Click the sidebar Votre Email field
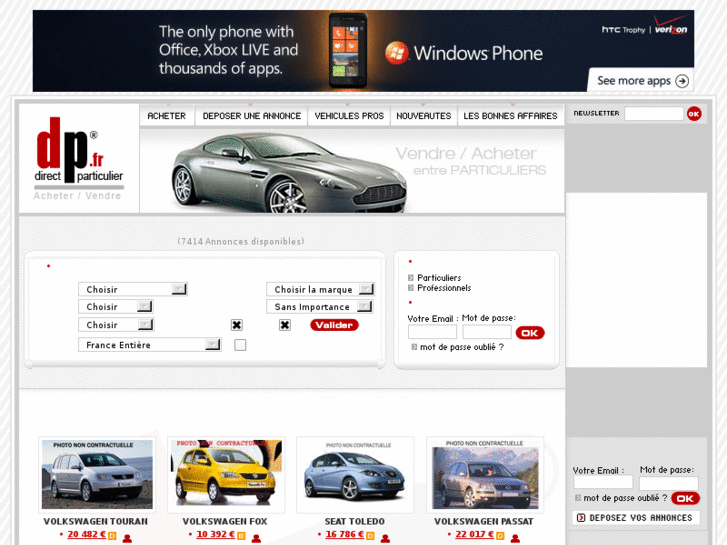 pyautogui.click(x=603, y=482)
